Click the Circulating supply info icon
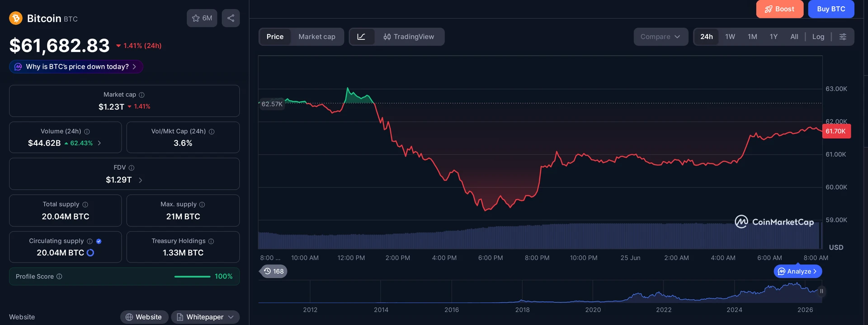The image size is (868, 325). tap(90, 241)
